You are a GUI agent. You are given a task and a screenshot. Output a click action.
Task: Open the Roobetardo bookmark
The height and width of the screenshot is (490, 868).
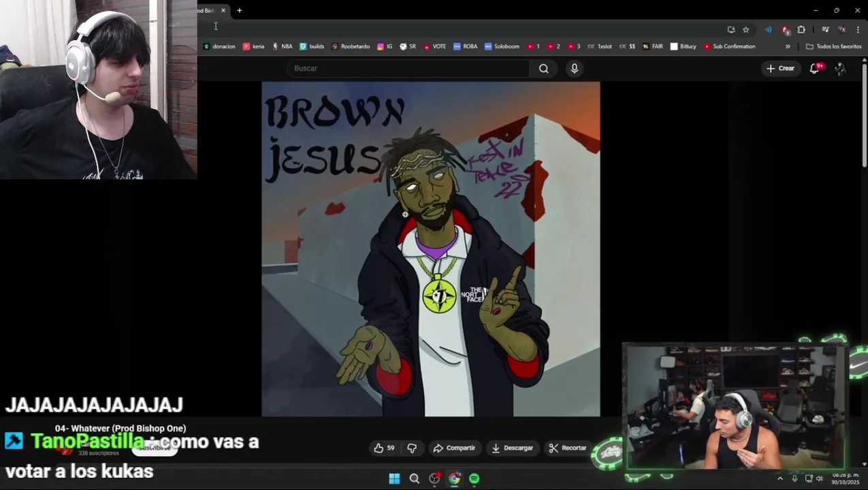pyautogui.click(x=351, y=46)
